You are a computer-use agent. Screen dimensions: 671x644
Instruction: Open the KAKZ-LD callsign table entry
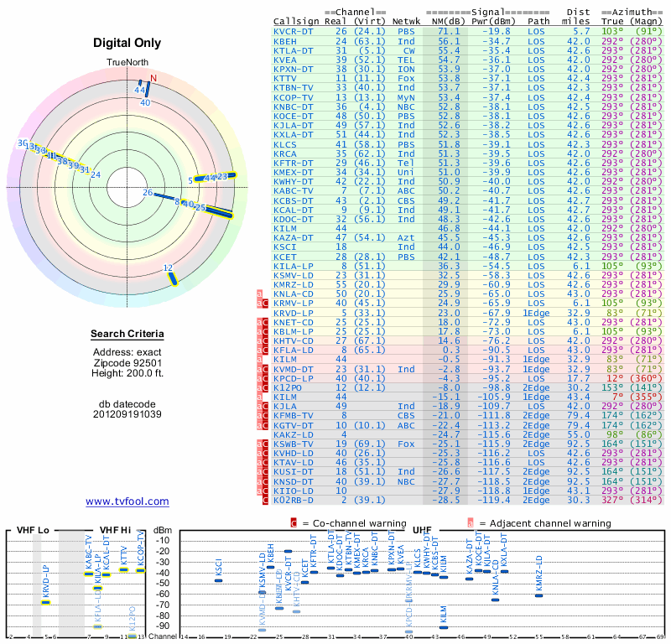point(293,434)
